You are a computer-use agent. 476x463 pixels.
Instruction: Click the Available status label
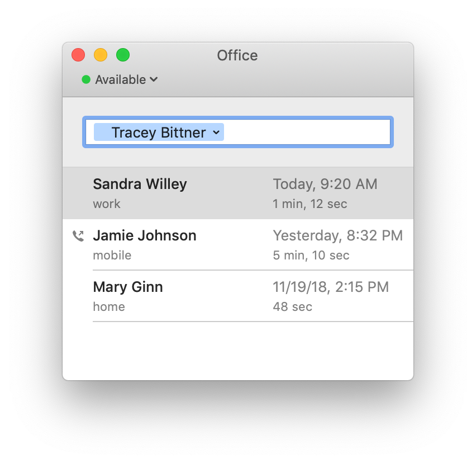click(x=121, y=79)
